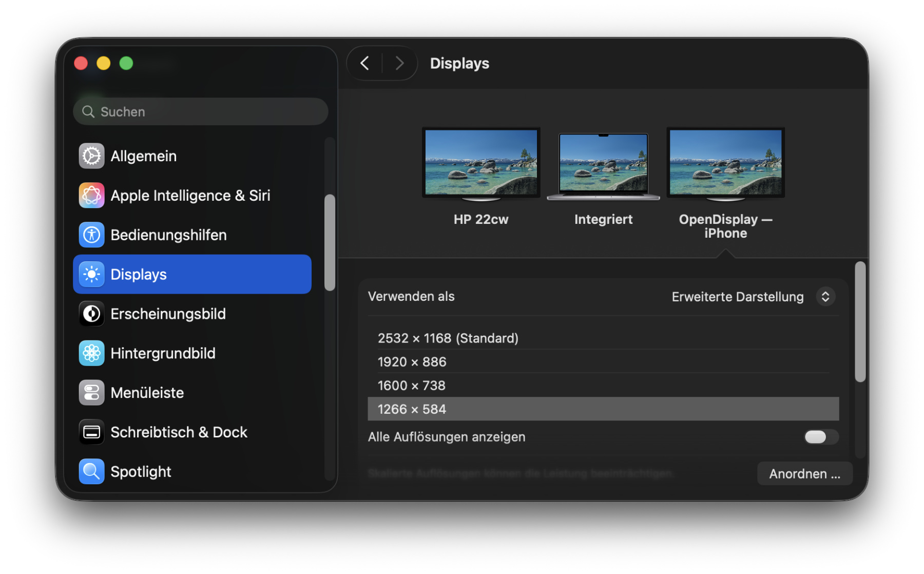Open Bedienungshilfen settings pane
The image size is (924, 574).
pyautogui.click(x=192, y=235)
